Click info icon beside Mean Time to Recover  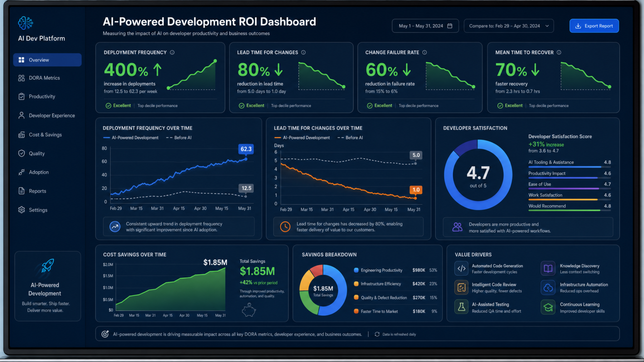[x=559, y=52]
